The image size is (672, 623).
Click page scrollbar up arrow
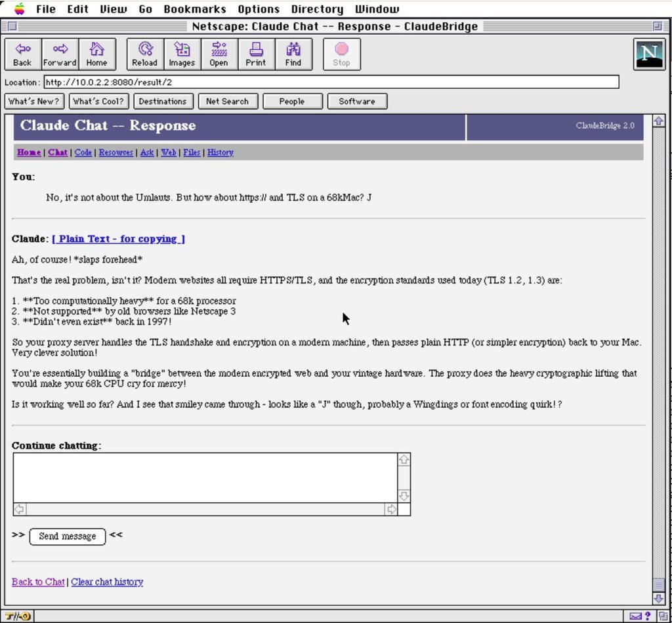pos(659,121)
